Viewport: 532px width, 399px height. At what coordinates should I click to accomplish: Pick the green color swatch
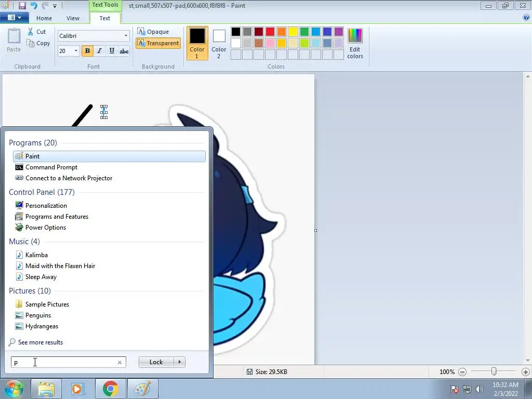pyautogui.click(x=304, y=32)
